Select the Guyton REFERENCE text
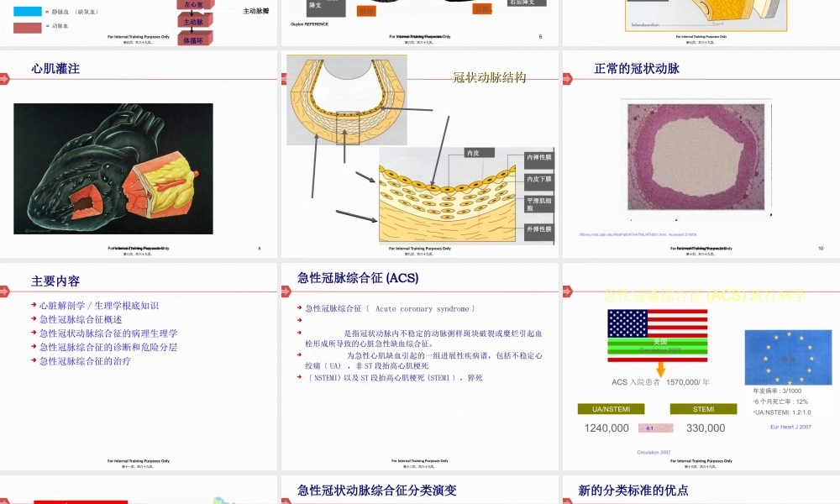 310,24
